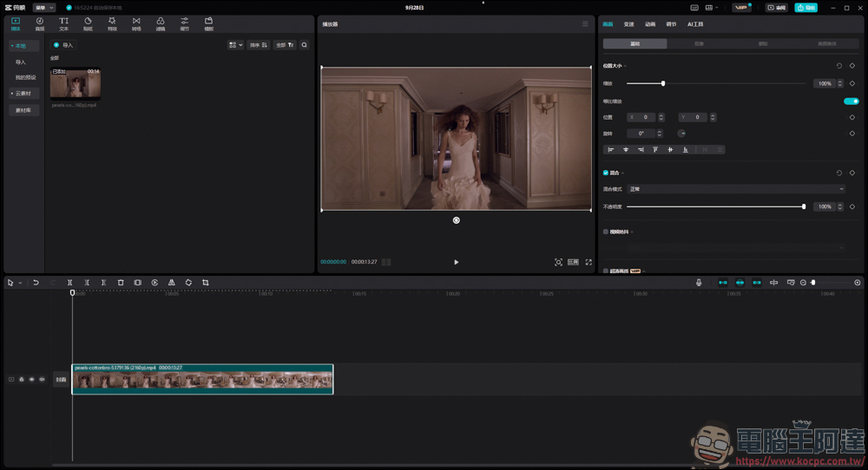Uncheck the Blend (混合) checkbox
This screenshot has width=868, height=470.
(x=606, y=173)
